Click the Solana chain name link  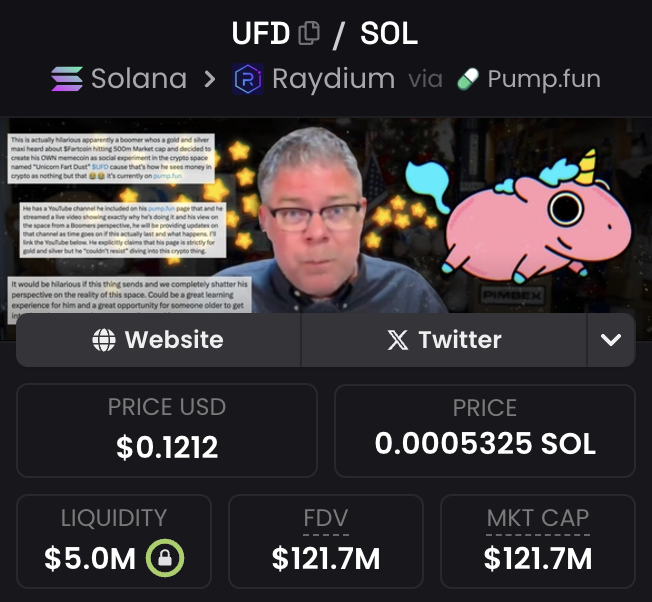(x=139, y=79)
